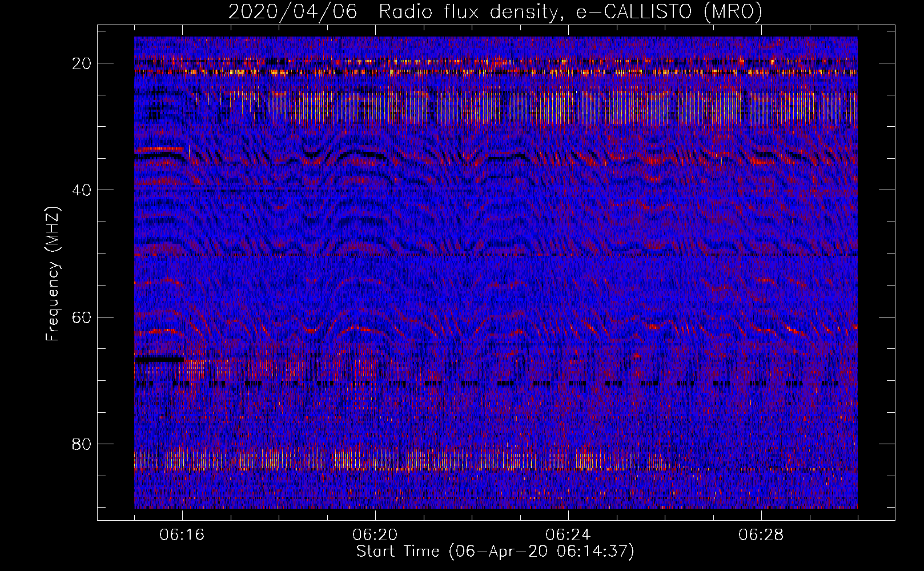Click the 06:28 time tick label
924x571 pixels.
click(761, 535)
